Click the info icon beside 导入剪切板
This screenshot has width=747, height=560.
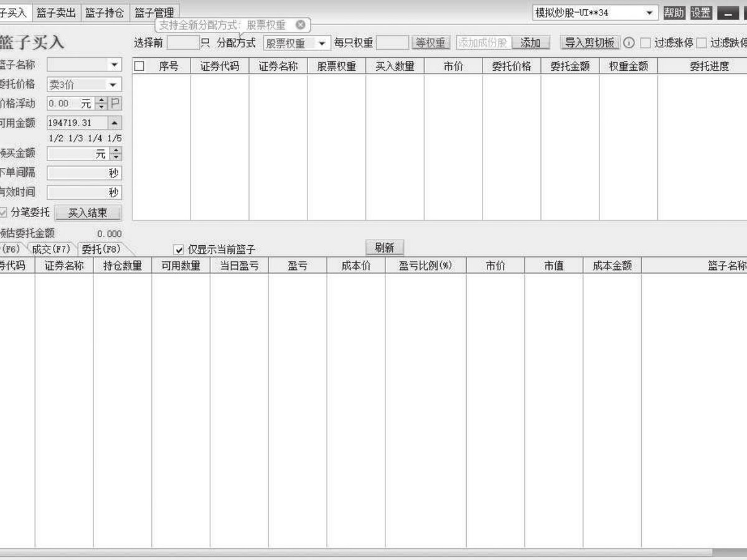(629, 43)
